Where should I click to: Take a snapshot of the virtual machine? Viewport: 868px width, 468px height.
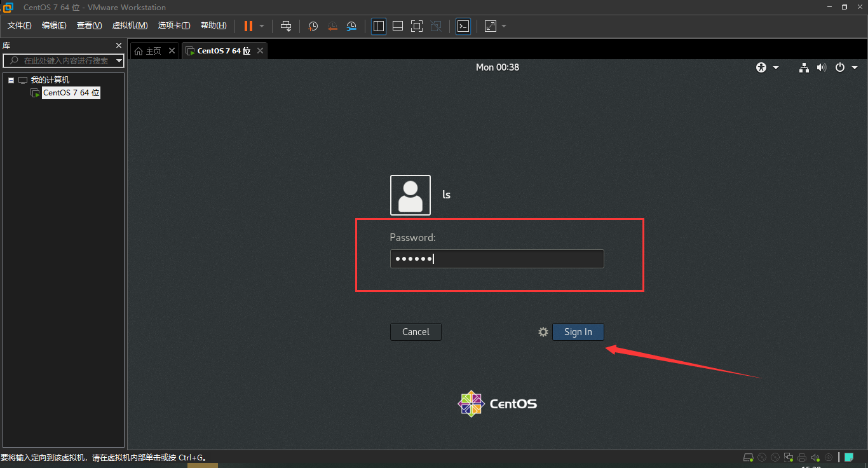pyautogui.click(x=313, y=26)
